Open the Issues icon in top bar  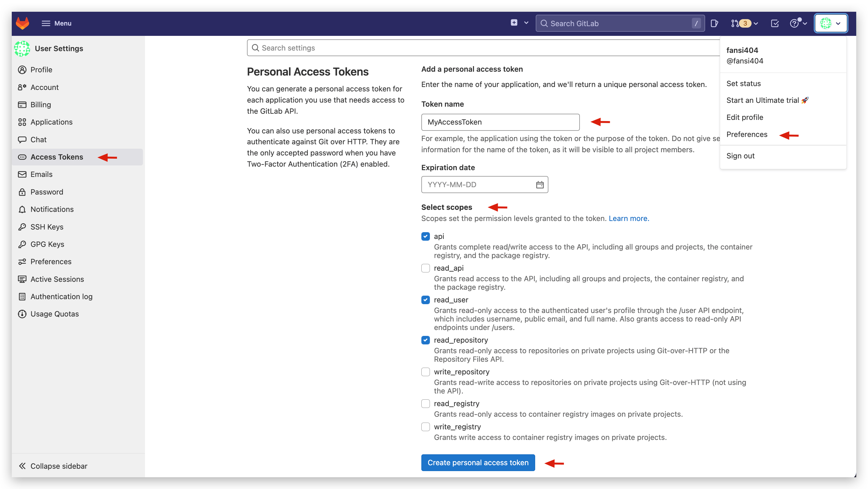pyautogui.click(x=714, y=23)
